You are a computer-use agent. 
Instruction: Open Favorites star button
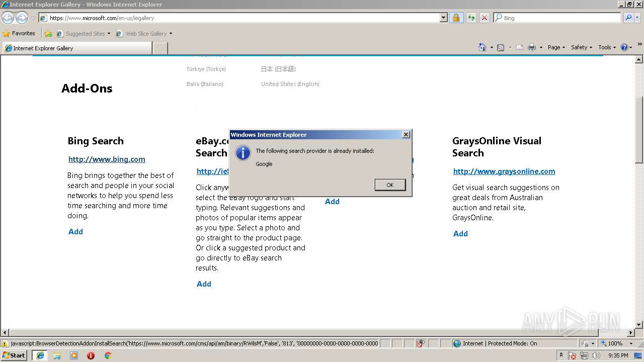(19, 33)
